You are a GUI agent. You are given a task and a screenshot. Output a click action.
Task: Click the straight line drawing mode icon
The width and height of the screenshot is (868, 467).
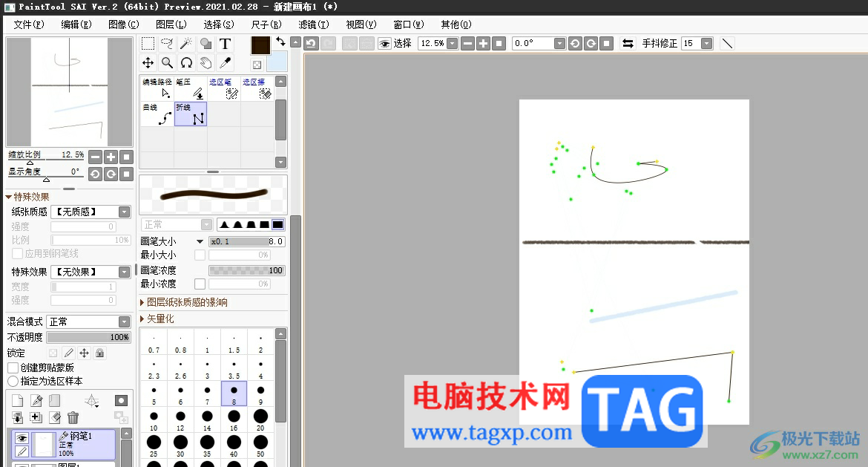tap(727, 43)
